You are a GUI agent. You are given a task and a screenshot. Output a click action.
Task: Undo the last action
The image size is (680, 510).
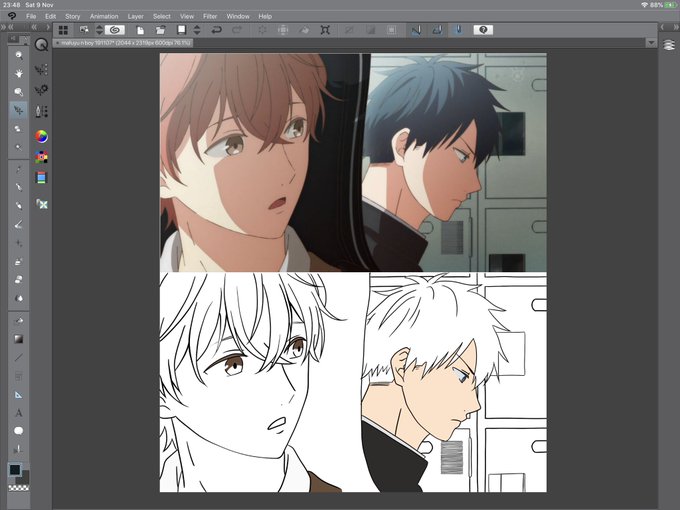pos(216,30)
